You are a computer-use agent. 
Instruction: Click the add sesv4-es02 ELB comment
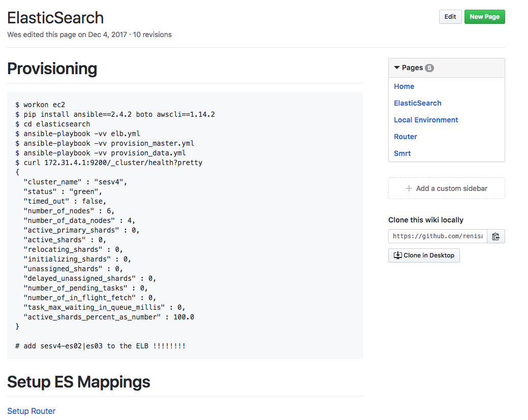pyautogui.click(x=100, y=346)
